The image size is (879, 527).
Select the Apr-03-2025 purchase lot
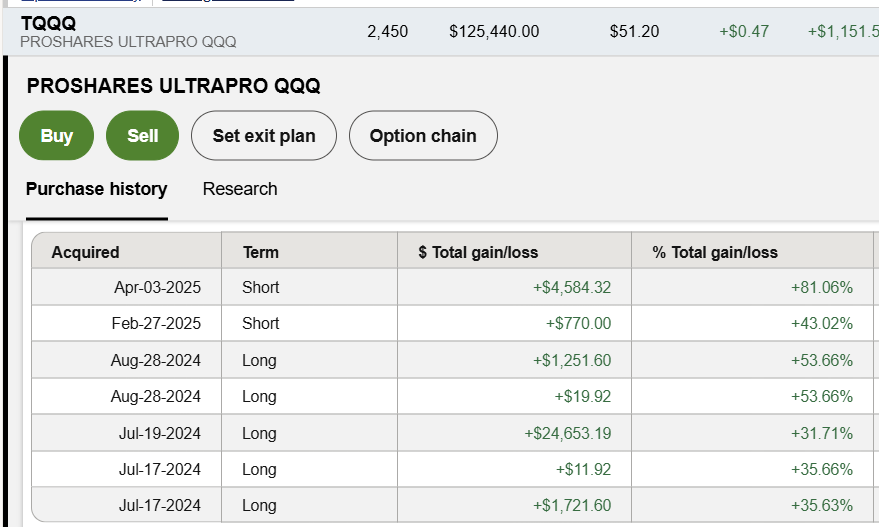click(157, 288)
